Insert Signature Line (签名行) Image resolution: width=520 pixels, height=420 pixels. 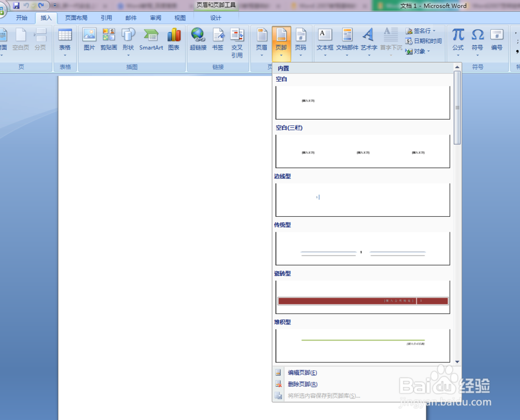tap(421, 31)
